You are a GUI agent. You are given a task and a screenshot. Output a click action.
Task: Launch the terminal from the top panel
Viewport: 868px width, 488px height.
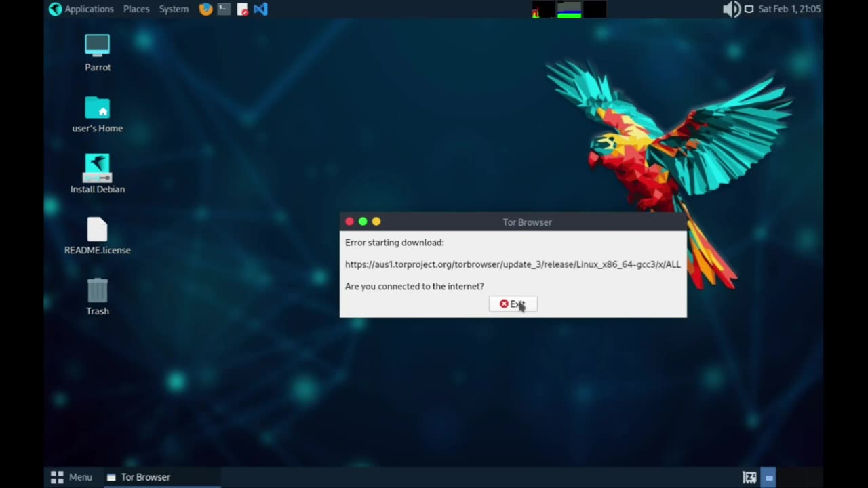click(x=224, y=9)
